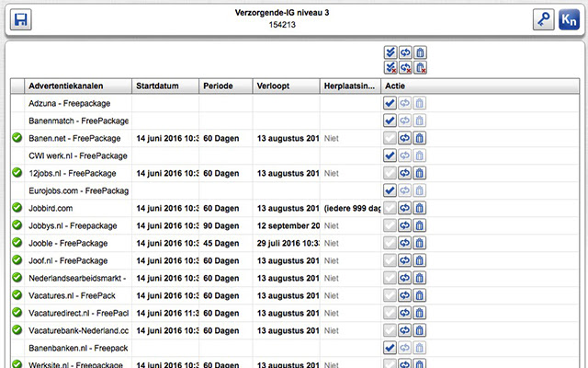Repost the Joof.nl - FreePackage advertisement
This screenshot has height=368, width=588.
pyautogui.click(x=404, y=260)
